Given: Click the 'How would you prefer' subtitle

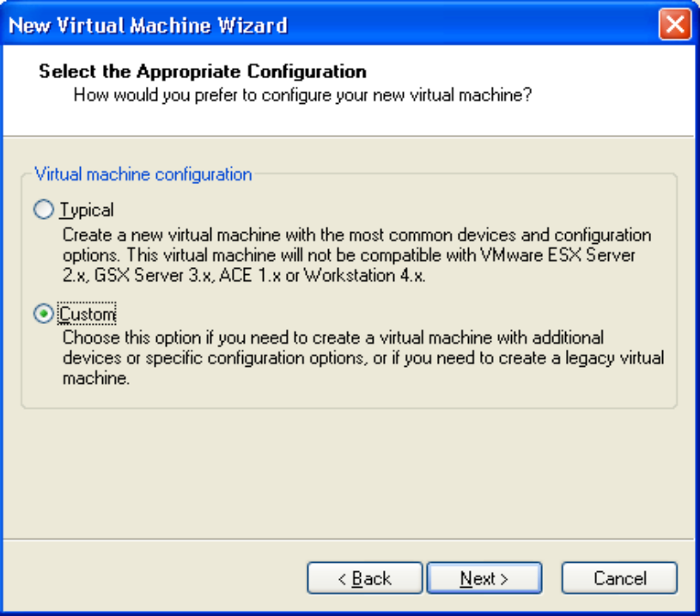Looking at the screenshot, I should 302,95.
